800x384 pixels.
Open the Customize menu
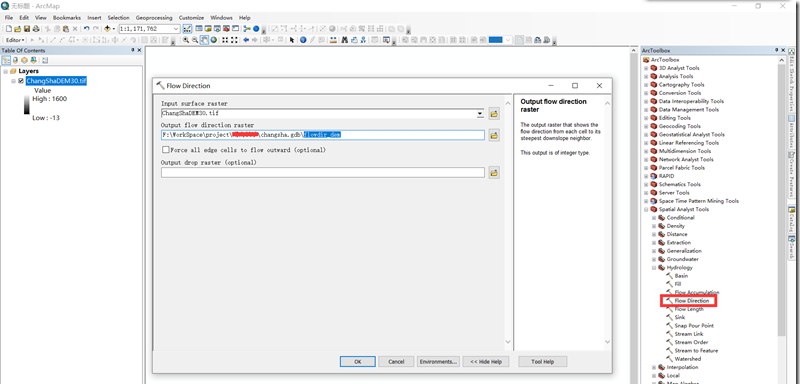[191, 17]
